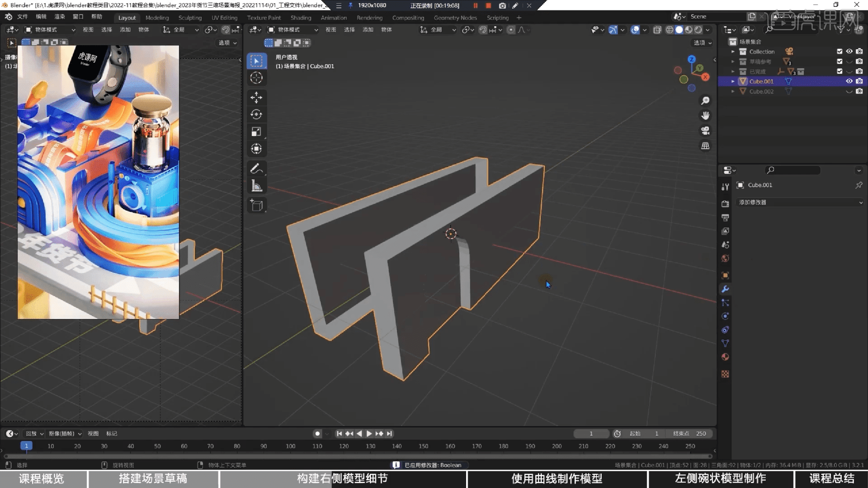Pin the Cube.001 properties panel
The width and height of the screenshot is (868, 488).
tap(859, 185)
